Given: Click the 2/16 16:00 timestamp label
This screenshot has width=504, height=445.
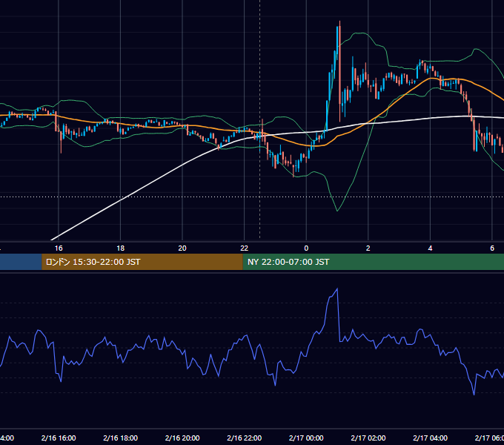Looking at the screenshot, I should 59,438.
